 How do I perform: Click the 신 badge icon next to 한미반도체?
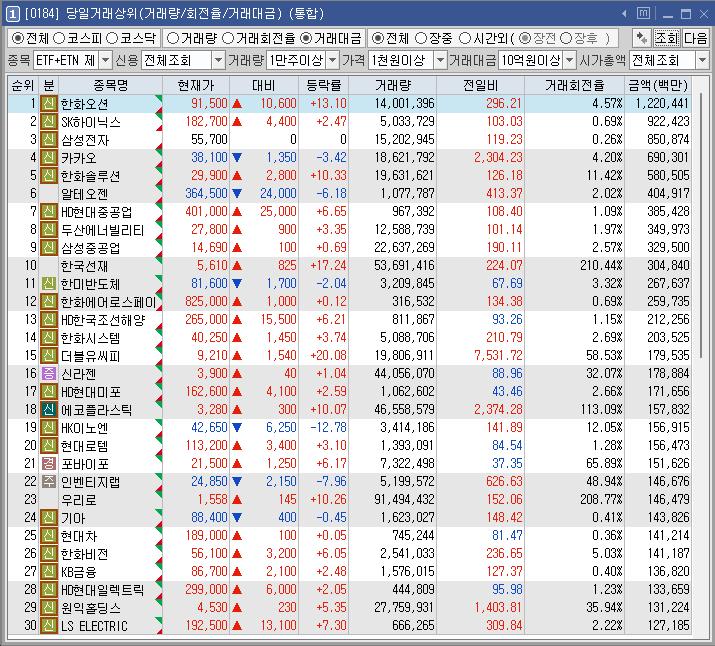(48, 284)
